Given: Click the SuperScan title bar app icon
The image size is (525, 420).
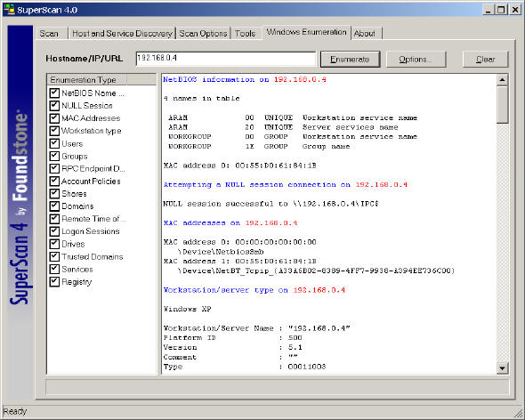Looking at the screenshot, I should click(x=10, y=9).
